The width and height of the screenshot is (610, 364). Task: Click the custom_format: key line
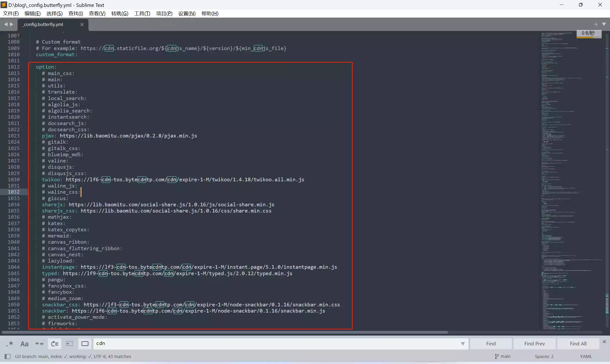click(57, 55)
